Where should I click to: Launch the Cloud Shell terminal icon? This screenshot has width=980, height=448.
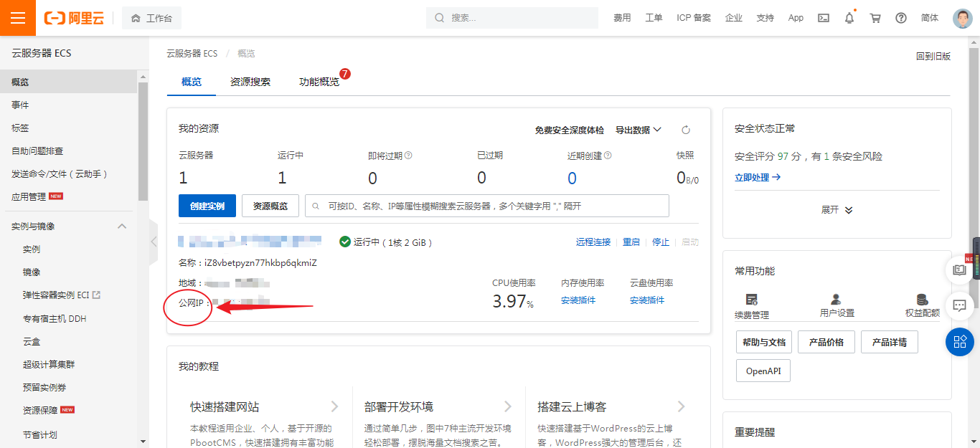click(x=824, y=18)
